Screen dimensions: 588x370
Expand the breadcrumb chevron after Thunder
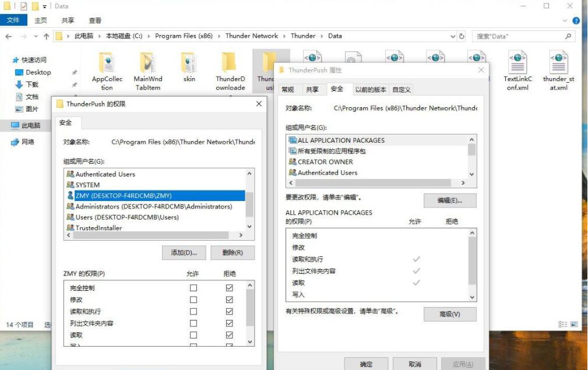coord(322,36)
